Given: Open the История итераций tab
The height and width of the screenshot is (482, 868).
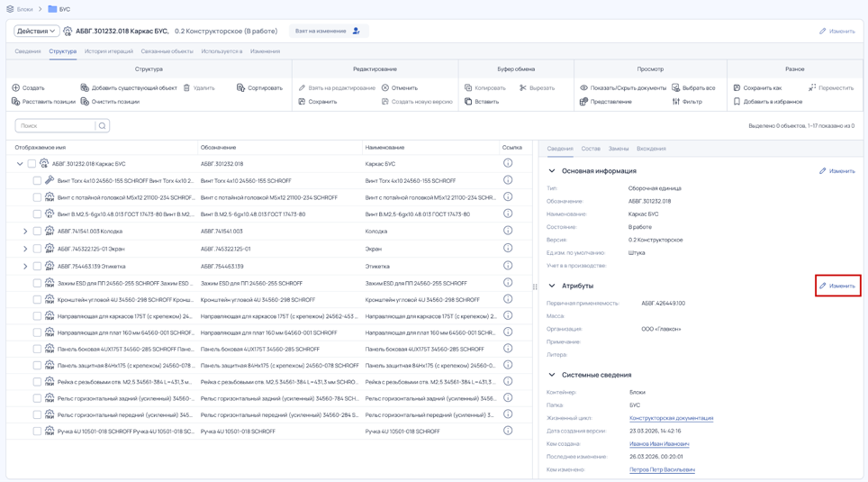Looking at the screenshot, I should tap(108, 51).
